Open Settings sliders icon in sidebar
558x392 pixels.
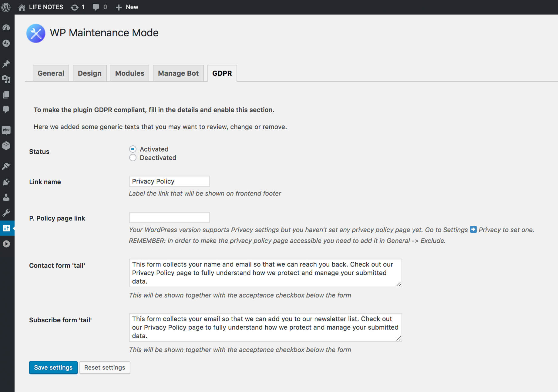pyautogui.click(x=6, y=228)
